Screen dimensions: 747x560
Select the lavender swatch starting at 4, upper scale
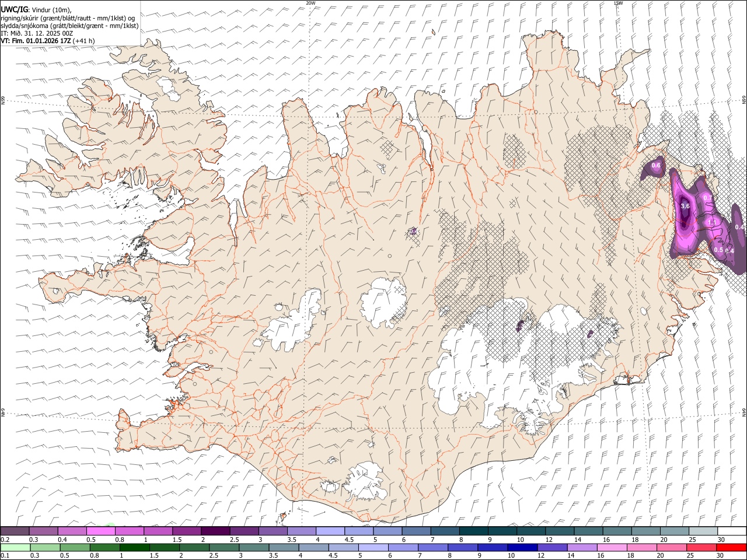coord(330,531)
